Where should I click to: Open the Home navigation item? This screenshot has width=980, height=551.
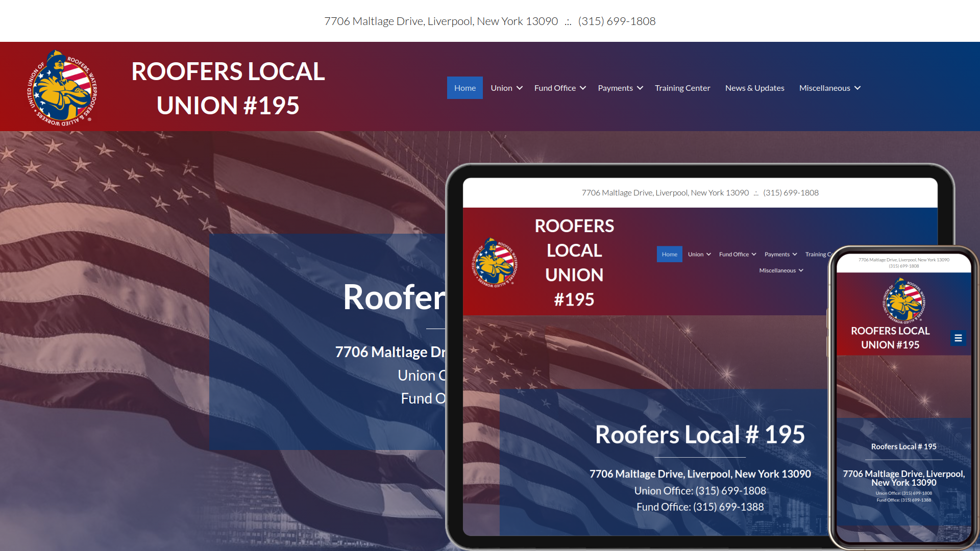[x=465, y=88]
